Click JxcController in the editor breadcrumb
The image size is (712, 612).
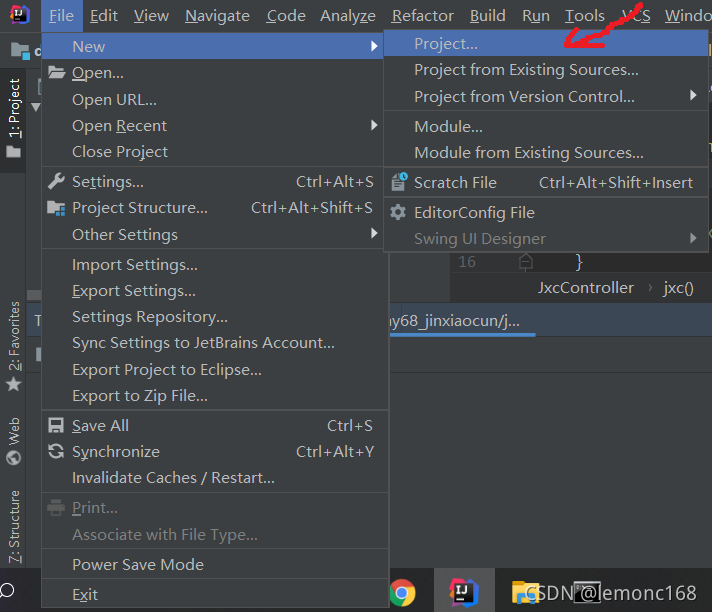coord(585,288)
